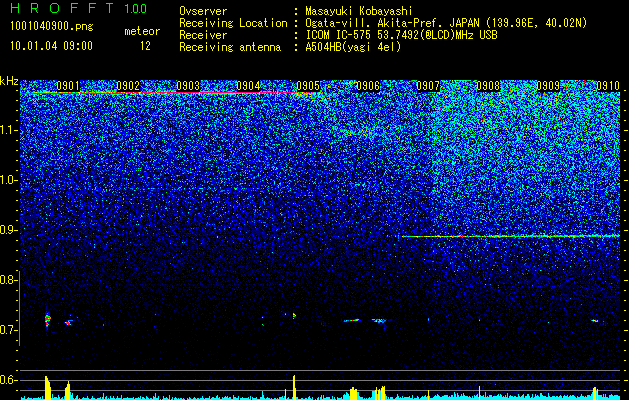Screen dimensions: 629x400
Task: Click the horizontal carrier line near 0.89 kHz
Action: point(511,236)
